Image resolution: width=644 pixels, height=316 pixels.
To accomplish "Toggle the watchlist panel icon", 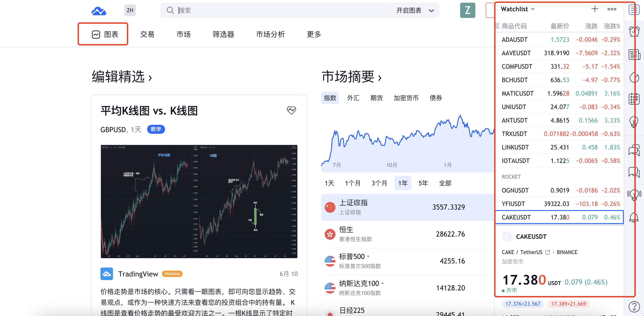I will (x=634, y=10).
